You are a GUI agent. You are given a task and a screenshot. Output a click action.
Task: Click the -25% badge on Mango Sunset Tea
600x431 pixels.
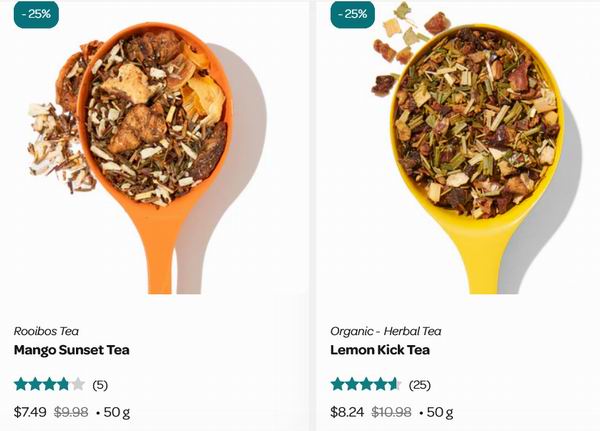36,14
